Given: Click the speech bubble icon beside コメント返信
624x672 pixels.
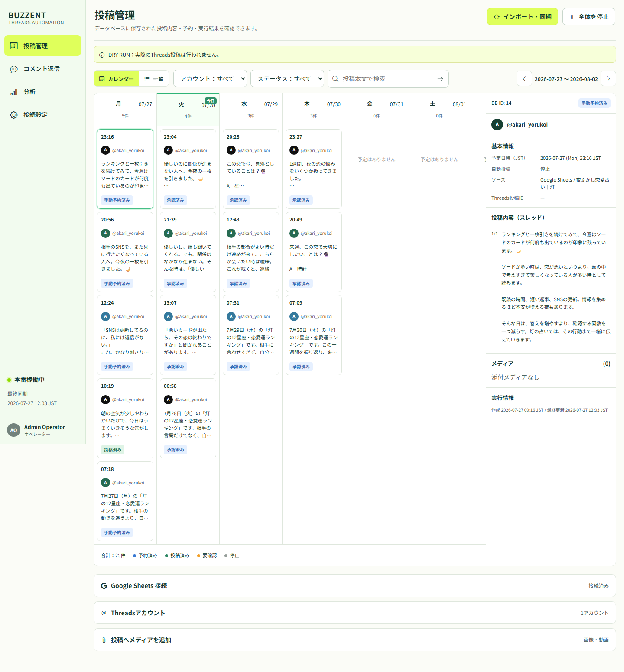Looking at the screenshot, I should [x=14, y=69].
